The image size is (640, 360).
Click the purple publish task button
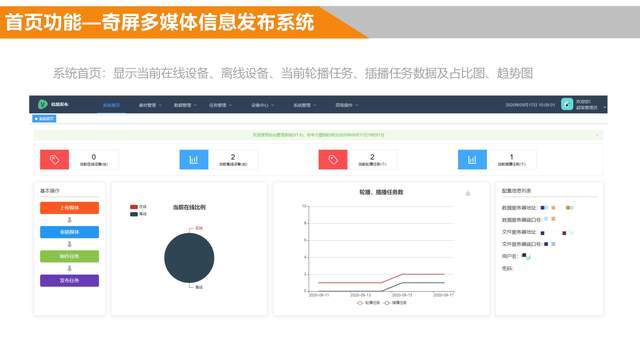pyautogui.click(x=69, y=280)
